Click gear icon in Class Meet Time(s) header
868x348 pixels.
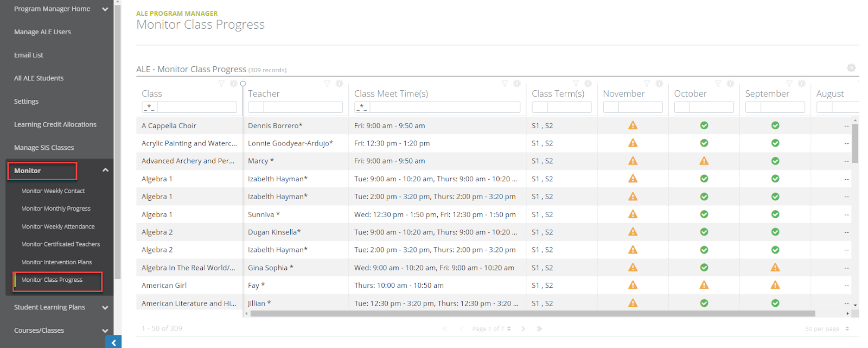(x=517, y=84)
